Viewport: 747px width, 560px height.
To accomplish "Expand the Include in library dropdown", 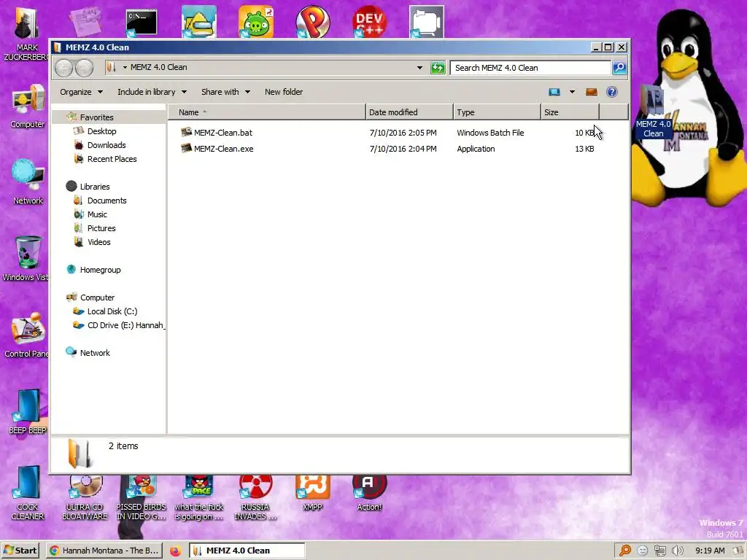I will click(x=152, y=92).
